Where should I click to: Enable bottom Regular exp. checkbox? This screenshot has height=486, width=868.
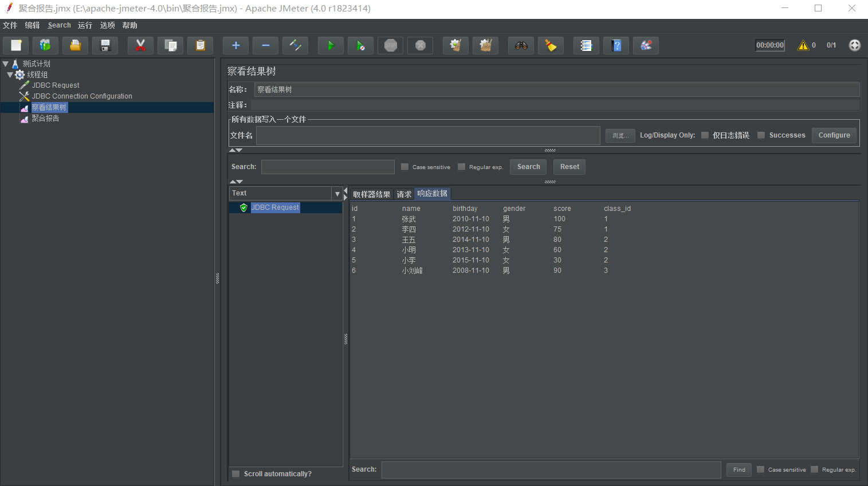pos(815,469)
